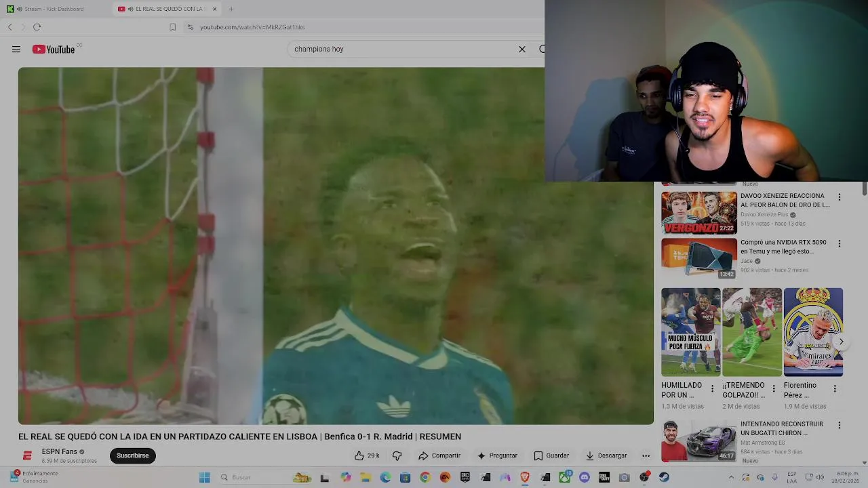Open options menu for the NVIDIA RTX 5090 video
Viewport: 868px width, 488px height.
tap(840, 243)
